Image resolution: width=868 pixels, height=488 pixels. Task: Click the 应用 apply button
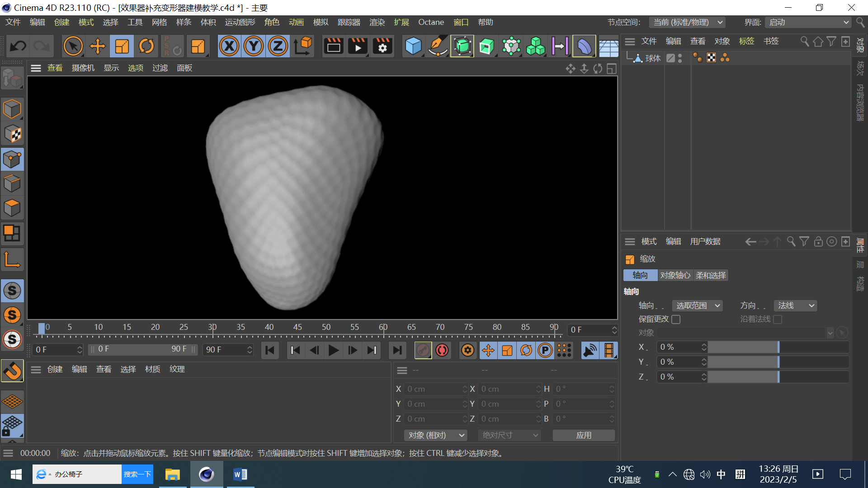[584, 435]
